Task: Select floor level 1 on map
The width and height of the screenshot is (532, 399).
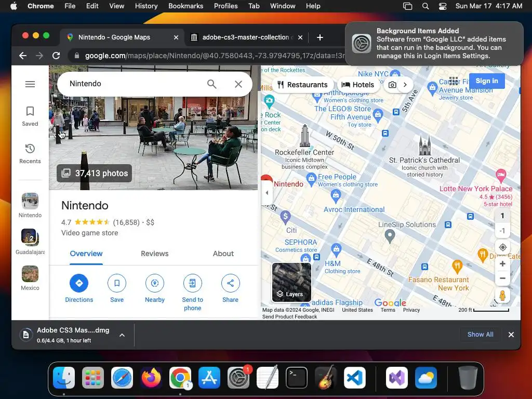Action: point(502,216)
